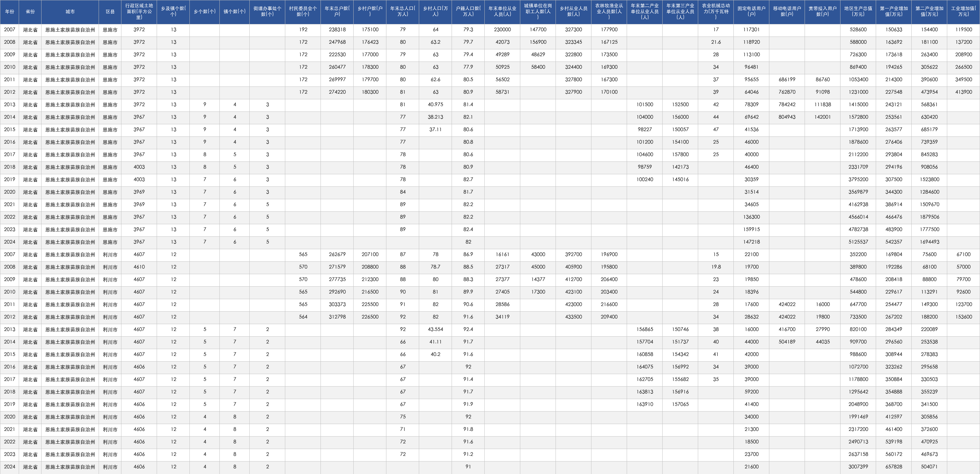This screenshot has width=980, height=474.
Task: Select GDP cell 528600 in first row
Action: click(x=858, y=30)
